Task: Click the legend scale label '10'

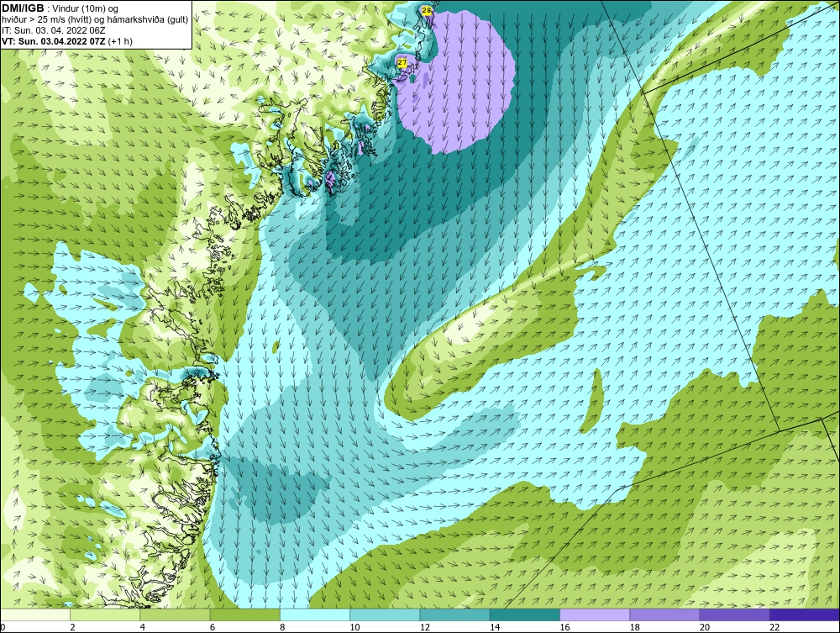Action: [x=354, y=628]
